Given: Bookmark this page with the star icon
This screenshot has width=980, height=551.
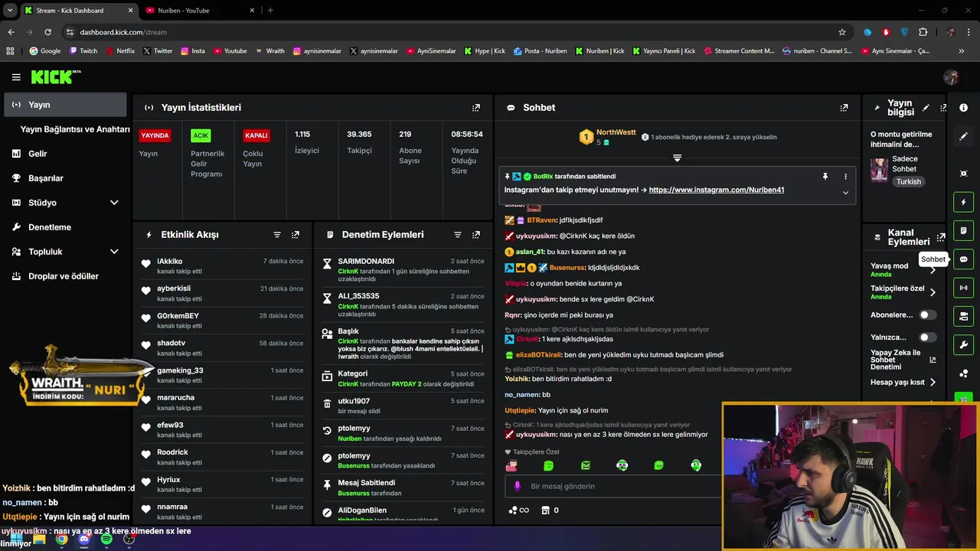Looking at the screenshot, I should pyautogui.click(x=842, y=32).
